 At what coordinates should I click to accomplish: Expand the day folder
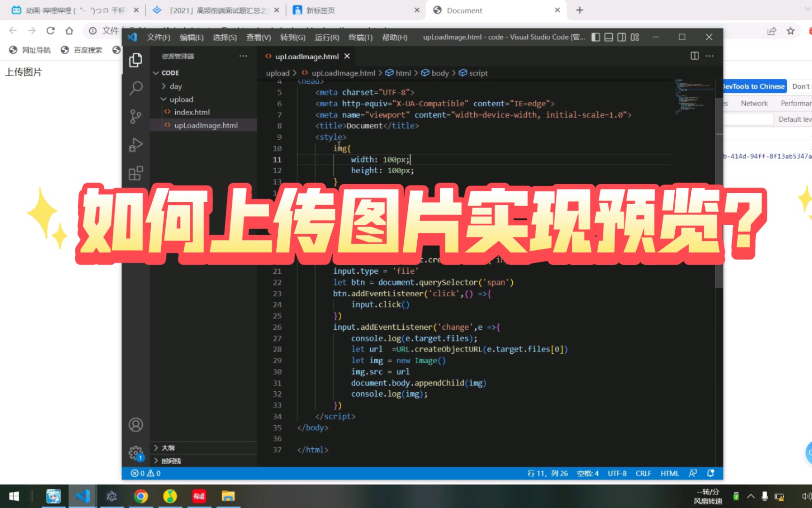(x=175, y=87)
